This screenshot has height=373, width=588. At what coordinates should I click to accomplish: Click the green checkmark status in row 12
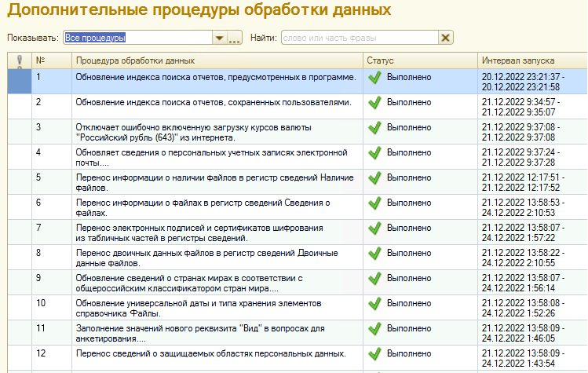(375, 353)
